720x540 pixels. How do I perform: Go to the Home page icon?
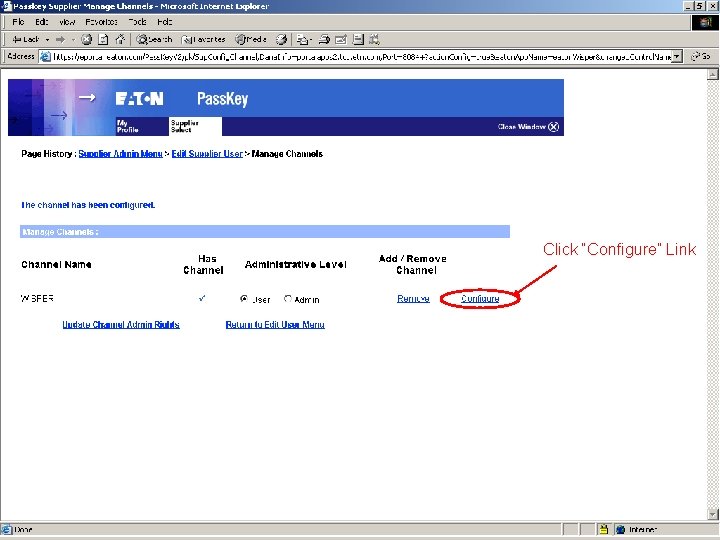click(120, 39)
